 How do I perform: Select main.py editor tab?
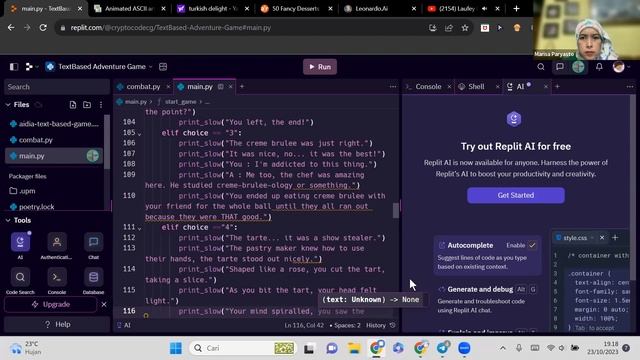click(200, 87)
